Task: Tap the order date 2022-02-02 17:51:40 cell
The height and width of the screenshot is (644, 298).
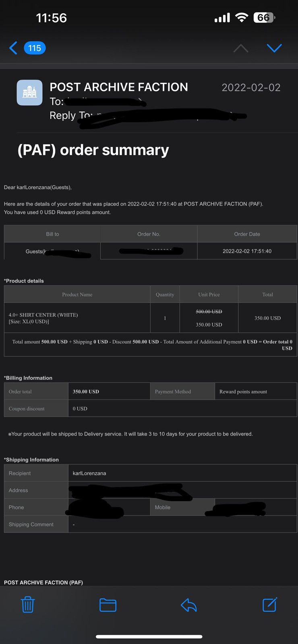Action: click(x=247, y=251)
